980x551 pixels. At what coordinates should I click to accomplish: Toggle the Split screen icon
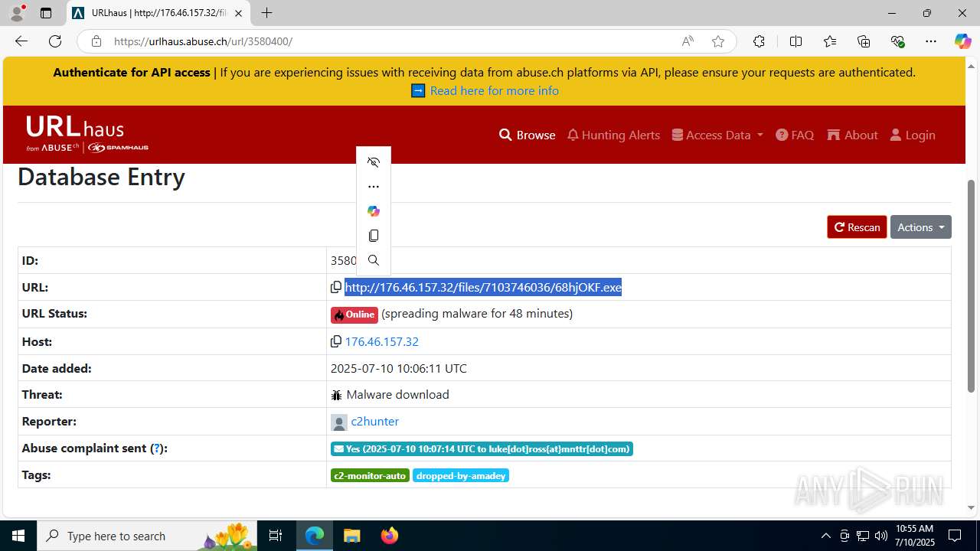795,41
